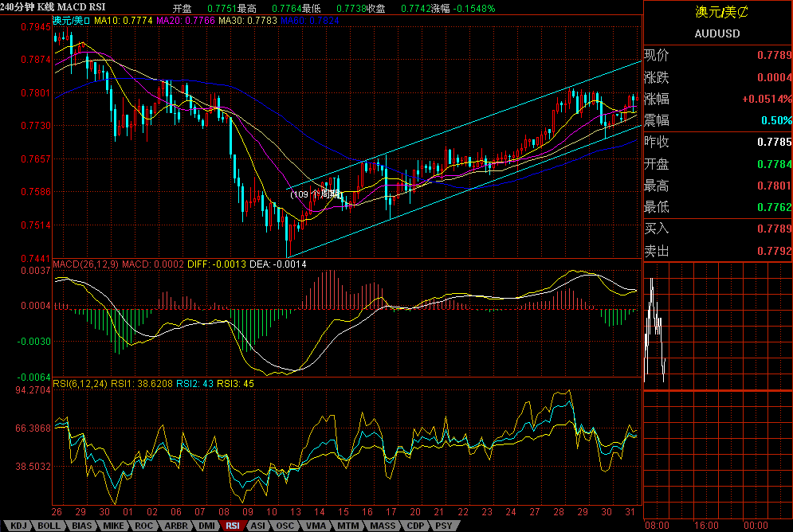
Task: Select the PSY indicator tab
Action: (x=442, y=526)
